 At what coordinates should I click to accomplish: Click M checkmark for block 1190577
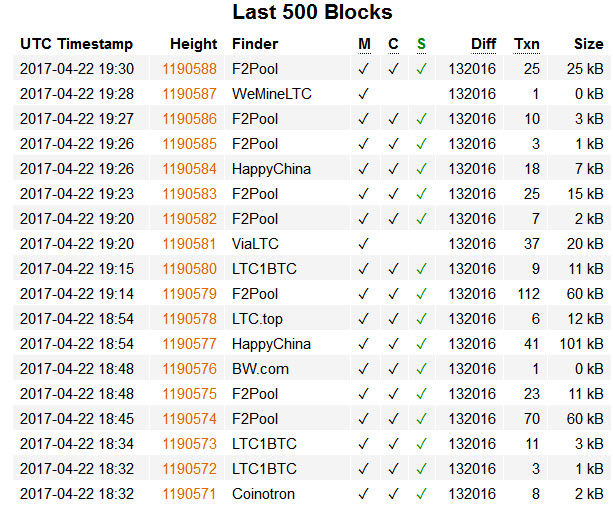point(364,344)
